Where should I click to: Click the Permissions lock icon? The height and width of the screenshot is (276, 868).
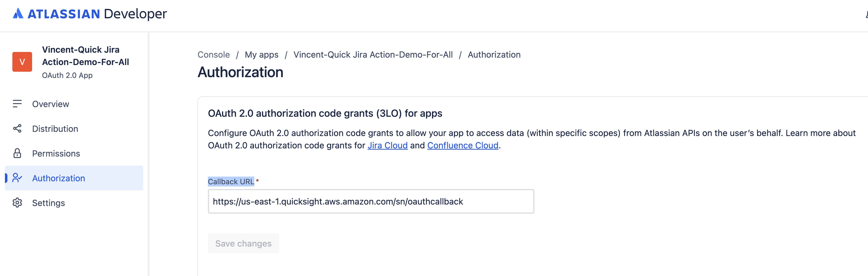[17, 153]
